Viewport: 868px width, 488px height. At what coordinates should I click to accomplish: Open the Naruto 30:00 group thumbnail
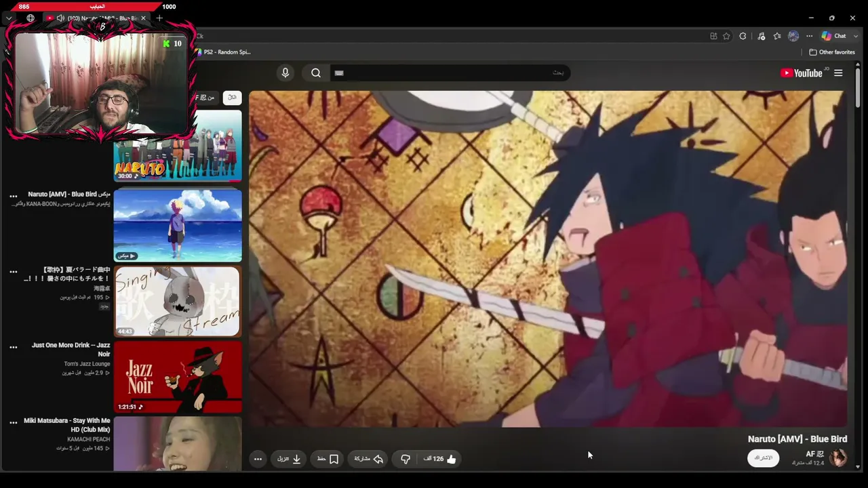pos(178,146)
